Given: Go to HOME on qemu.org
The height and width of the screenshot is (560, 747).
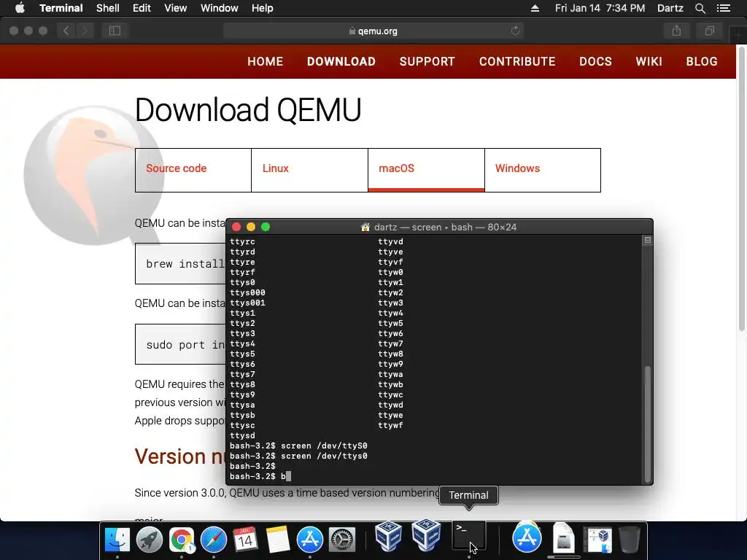Looking at the screenshot, I should pos(266,61).
